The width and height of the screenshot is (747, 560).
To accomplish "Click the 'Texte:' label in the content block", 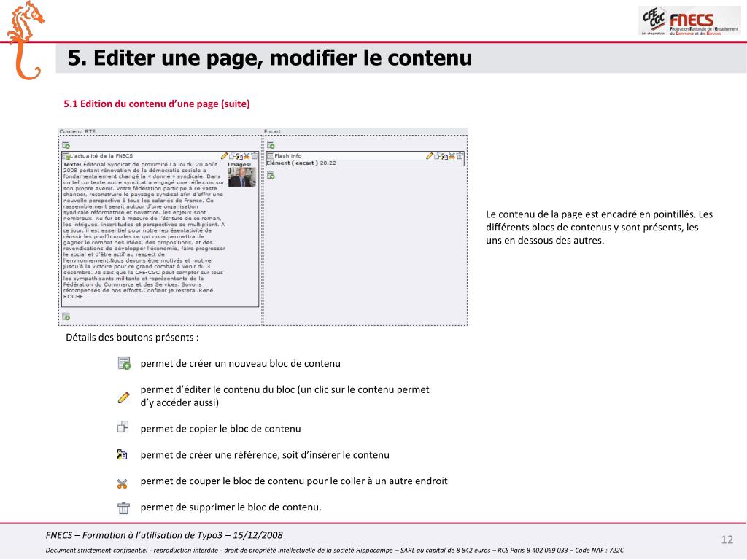I will 72,164.
